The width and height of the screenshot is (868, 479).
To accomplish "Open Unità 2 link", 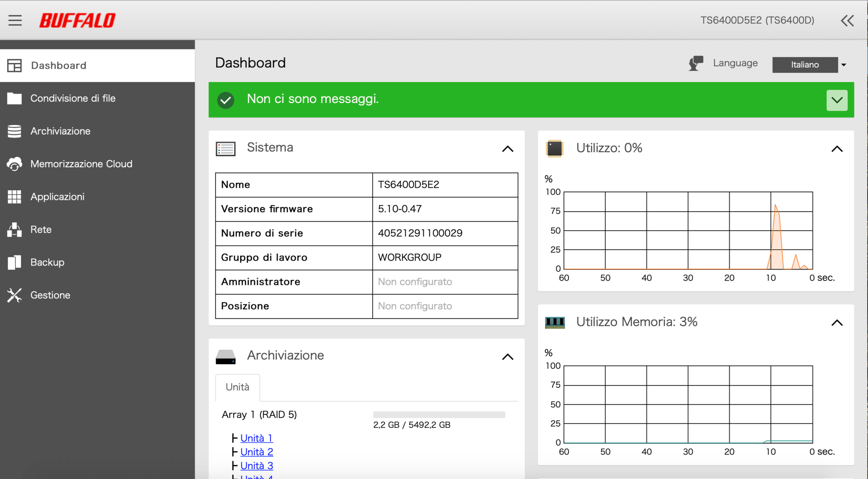I will pos(256,452).
